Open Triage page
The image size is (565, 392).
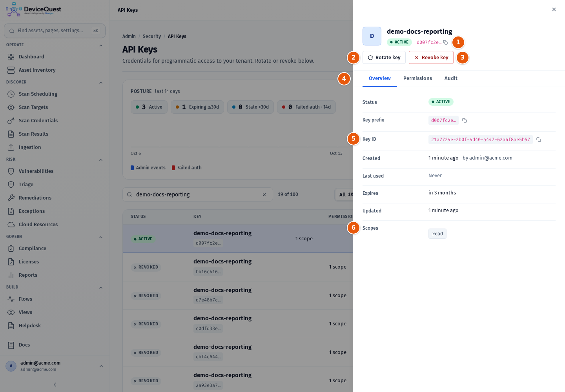pos(55,185)
